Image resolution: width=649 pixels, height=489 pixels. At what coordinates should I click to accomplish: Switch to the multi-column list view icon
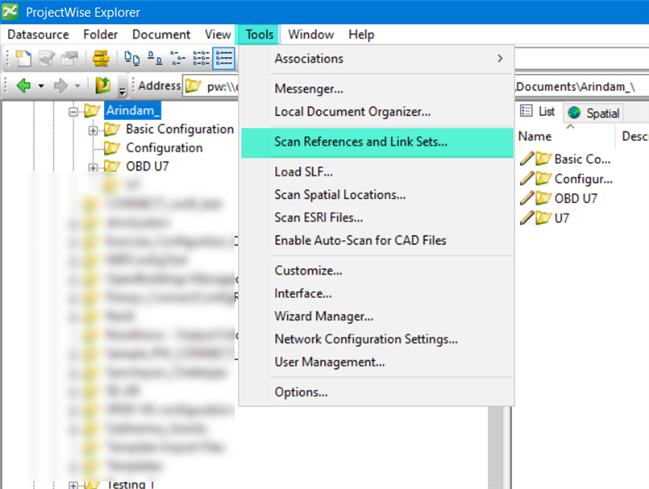click(x=201, y=58)
